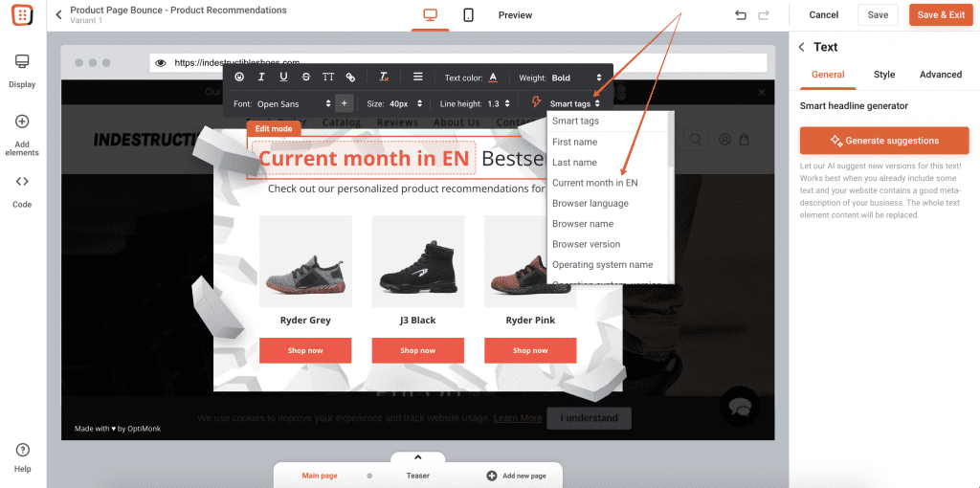The width and height of the screenshot is (980, 488).
Task: Open Add elements in the sidebar
Action: (23, 135)
